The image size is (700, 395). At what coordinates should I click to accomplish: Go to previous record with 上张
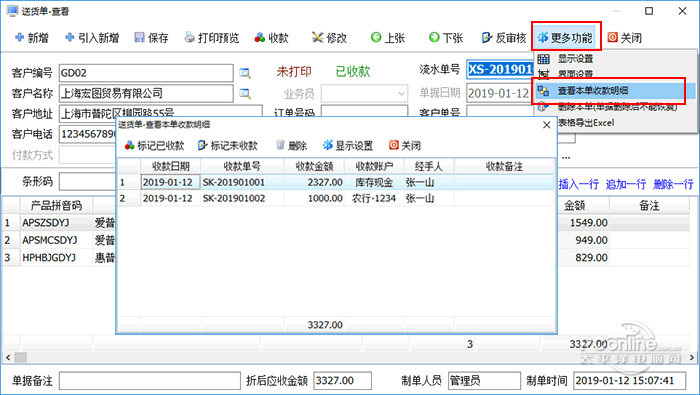pos(388,38)
